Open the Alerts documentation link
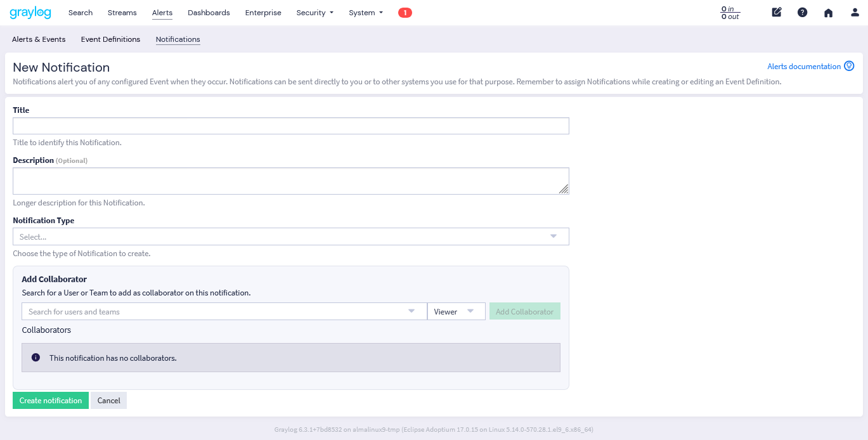This screenshot has width=868, height=440. 803,67
